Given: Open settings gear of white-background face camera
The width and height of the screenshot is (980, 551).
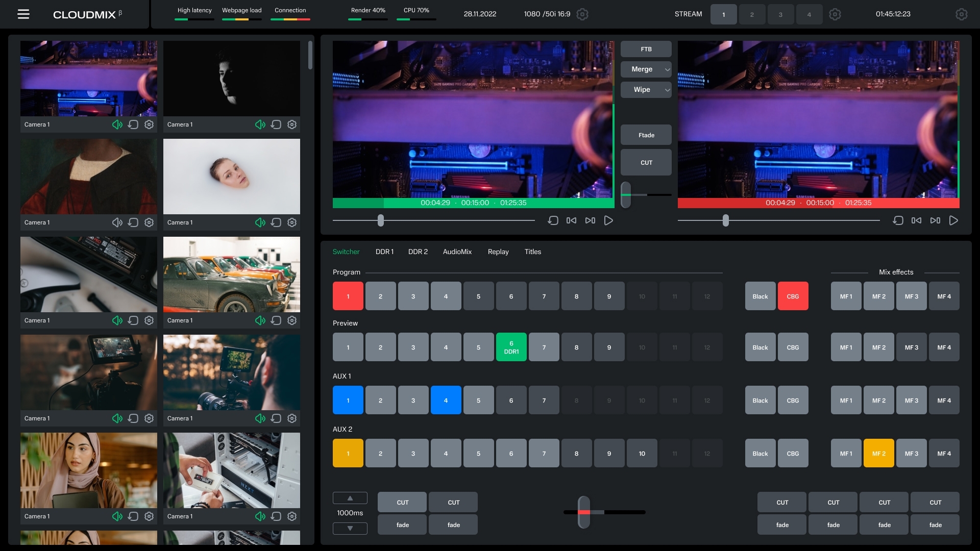Looking at the screenshot, I should tap(292, 222).
